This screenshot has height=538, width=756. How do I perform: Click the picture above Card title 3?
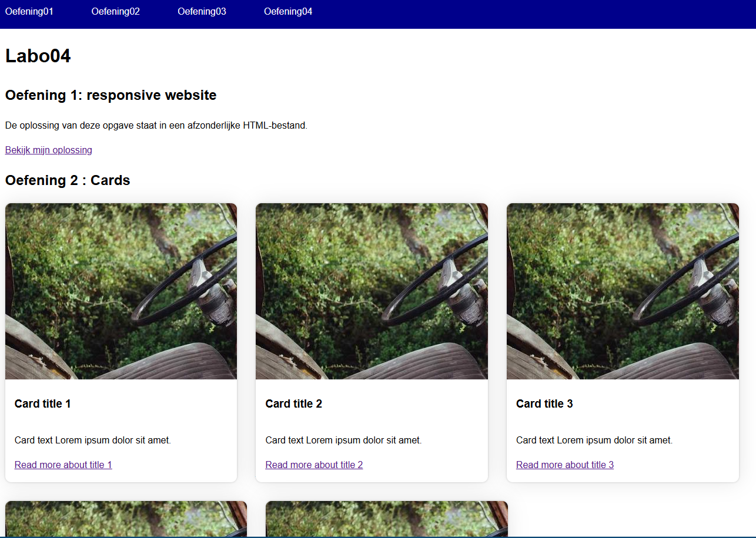pos(623,291)
